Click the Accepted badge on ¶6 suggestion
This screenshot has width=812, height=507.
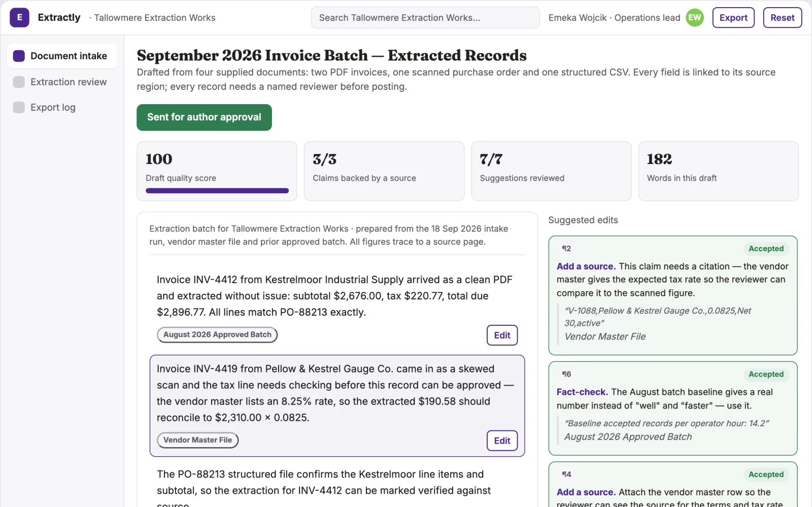[766, 375]
